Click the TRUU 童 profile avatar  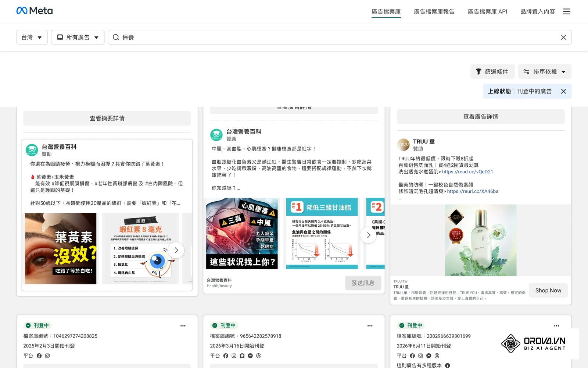403,145
